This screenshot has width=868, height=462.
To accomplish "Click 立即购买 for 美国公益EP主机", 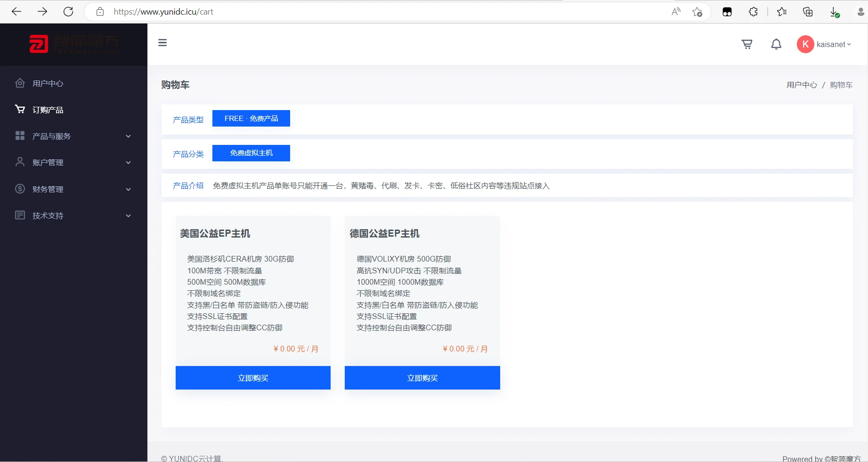I will click(253, 378).
